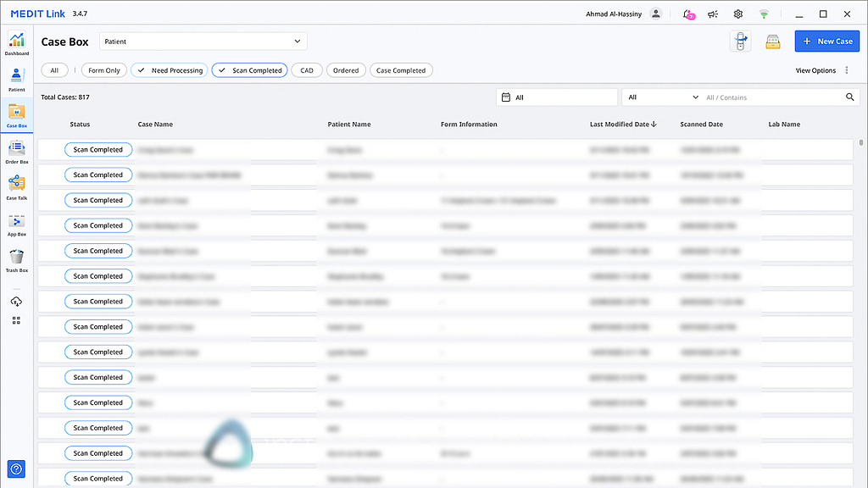
Task: Open the Dashboard from the sidebar
Action: coord(16,43)
